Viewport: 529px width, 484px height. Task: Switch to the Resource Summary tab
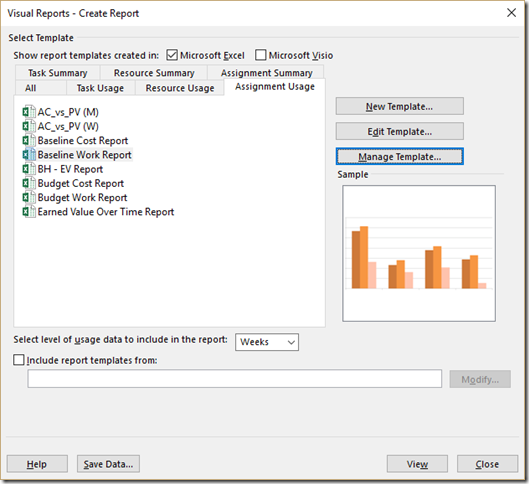click(x=154, y=73)
